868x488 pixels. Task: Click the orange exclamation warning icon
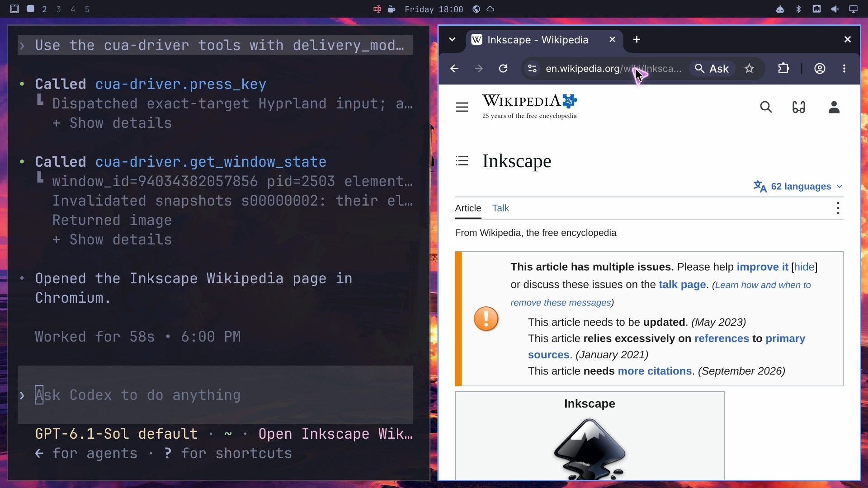[486, 319]
